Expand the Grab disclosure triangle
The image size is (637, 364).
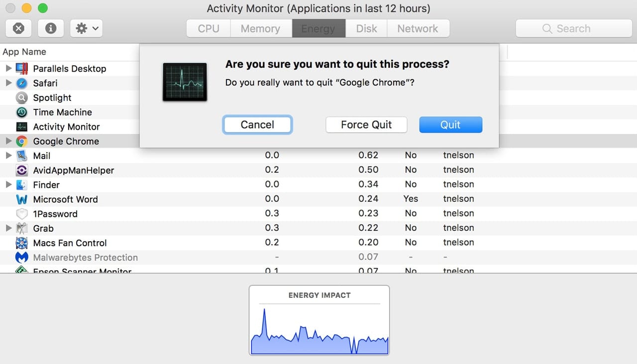click(x=8, y=228)
